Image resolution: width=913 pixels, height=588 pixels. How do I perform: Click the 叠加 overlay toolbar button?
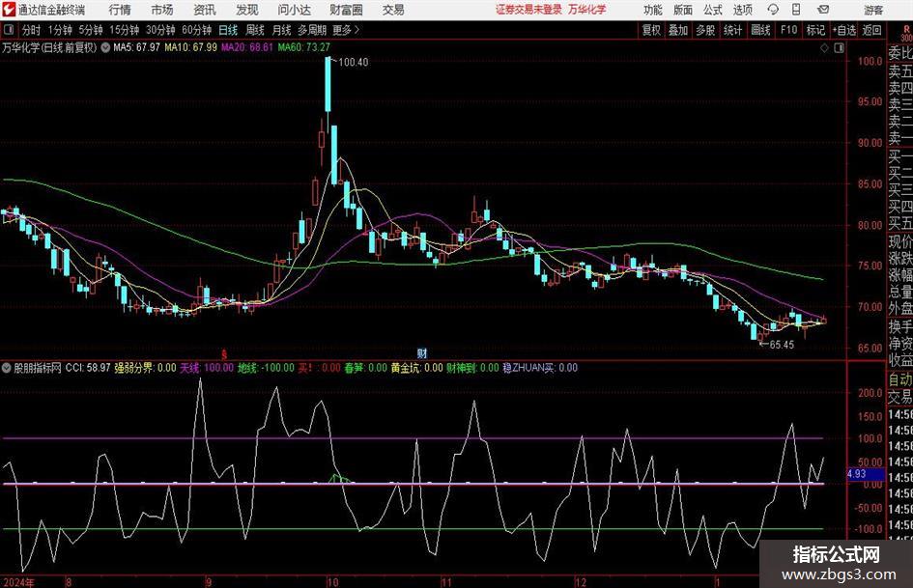(x=678, y=30)
